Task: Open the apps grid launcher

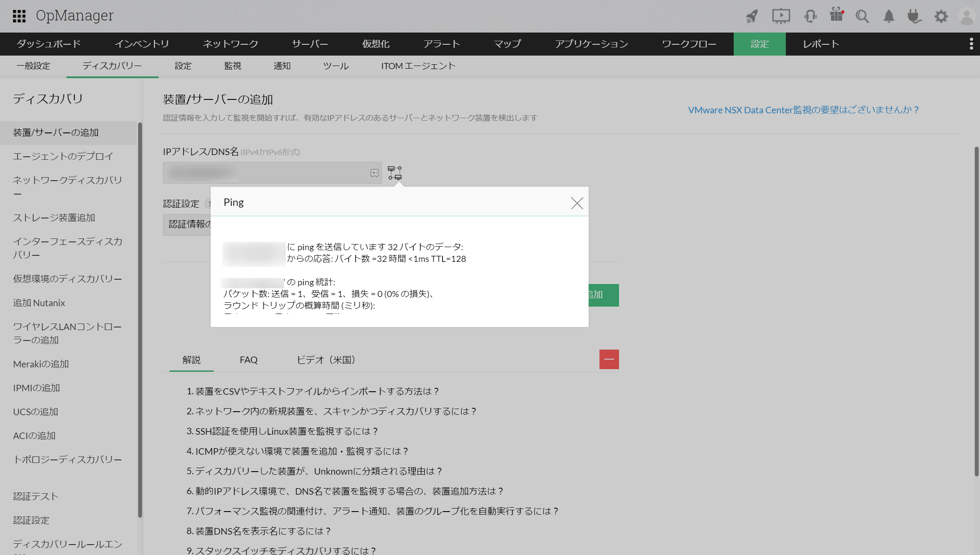Action: click(19, 16)
